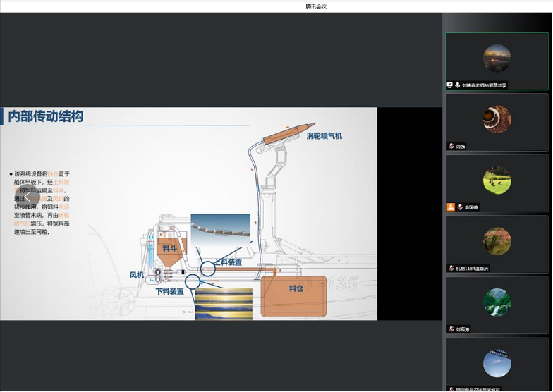Click the muted microphone icon beside 刘强
The height and width of the screenshot is (392, 553).
451,146
